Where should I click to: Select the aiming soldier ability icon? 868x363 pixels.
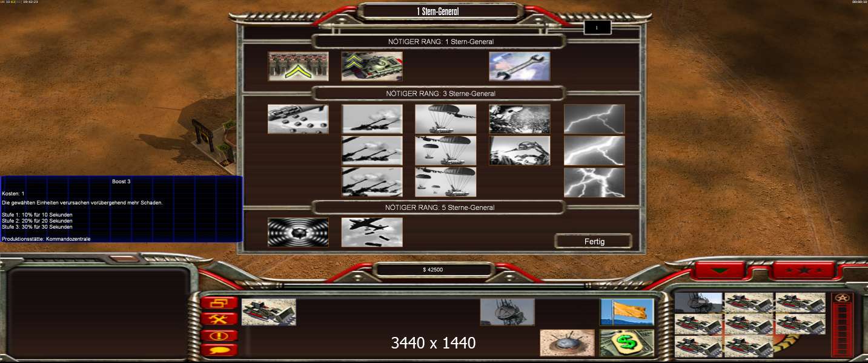pos(520,151)
